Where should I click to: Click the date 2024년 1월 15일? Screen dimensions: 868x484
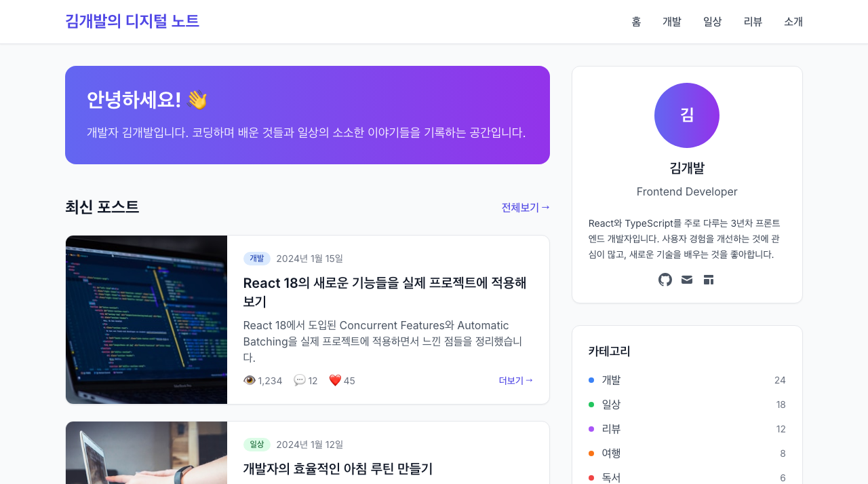309,259
